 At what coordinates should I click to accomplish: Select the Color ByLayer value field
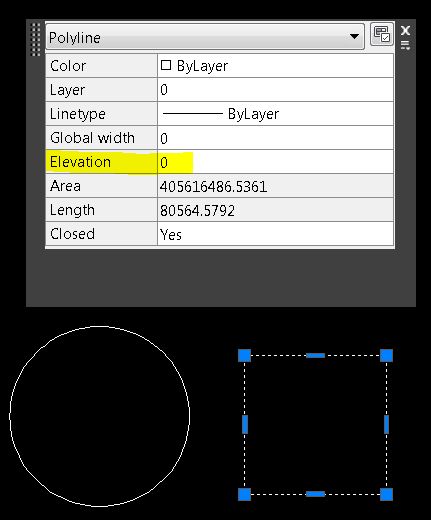[275, 66]
